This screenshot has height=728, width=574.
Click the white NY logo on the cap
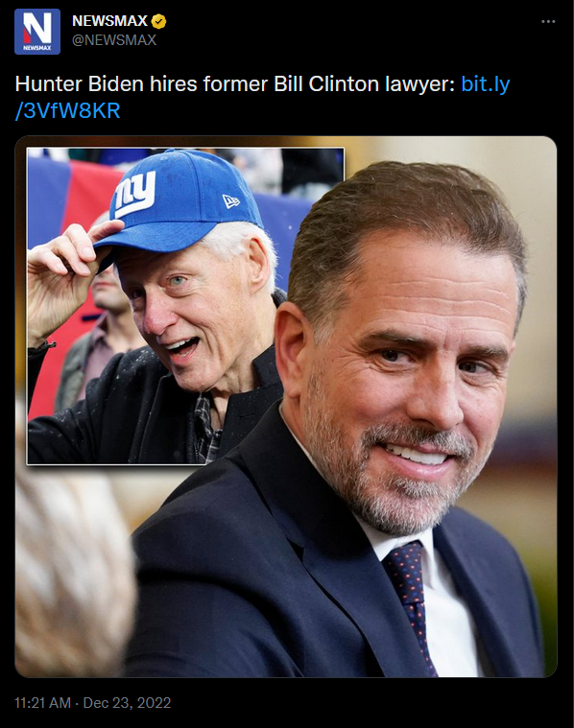(135, 193)
